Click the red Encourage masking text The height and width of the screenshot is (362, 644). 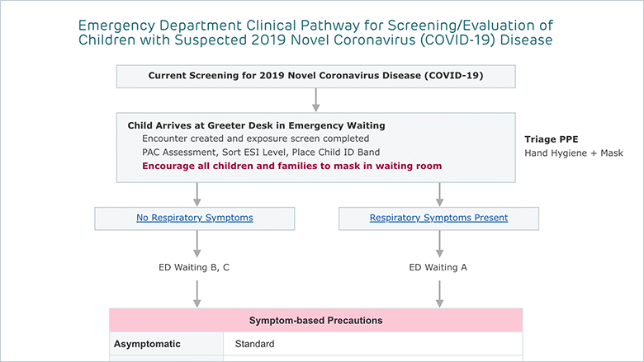pyautogui.click(x=292, y=166)
